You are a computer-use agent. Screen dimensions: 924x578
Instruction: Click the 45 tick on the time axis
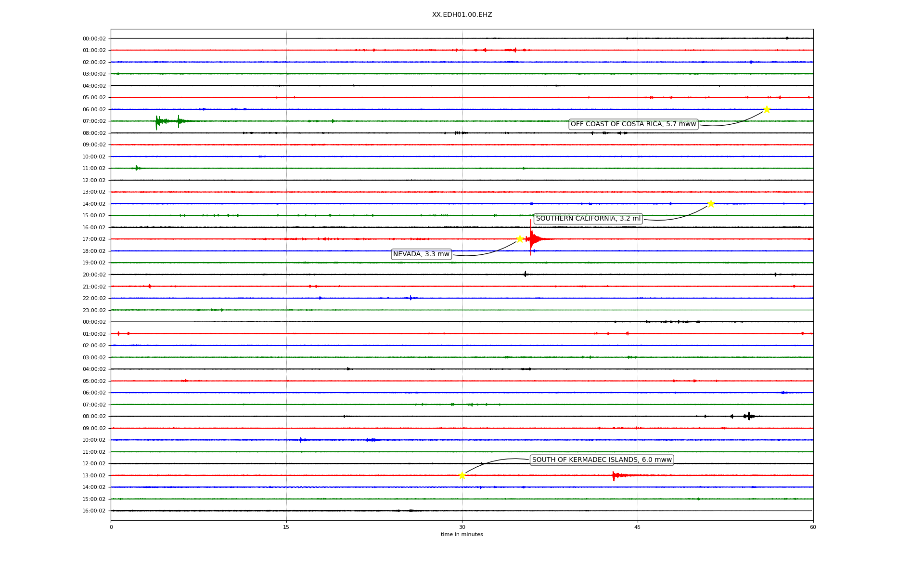(x=638, y=527)
